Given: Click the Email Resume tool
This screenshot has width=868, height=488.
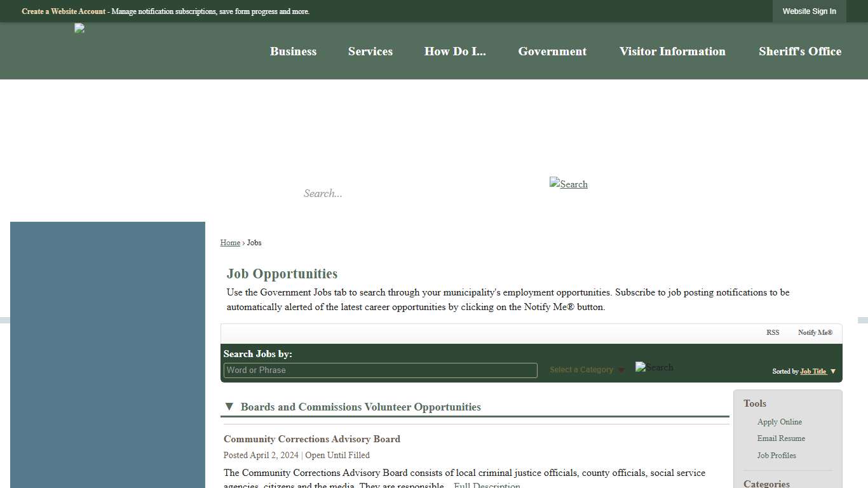Looking at the screenshot, I should pos(781,438).
